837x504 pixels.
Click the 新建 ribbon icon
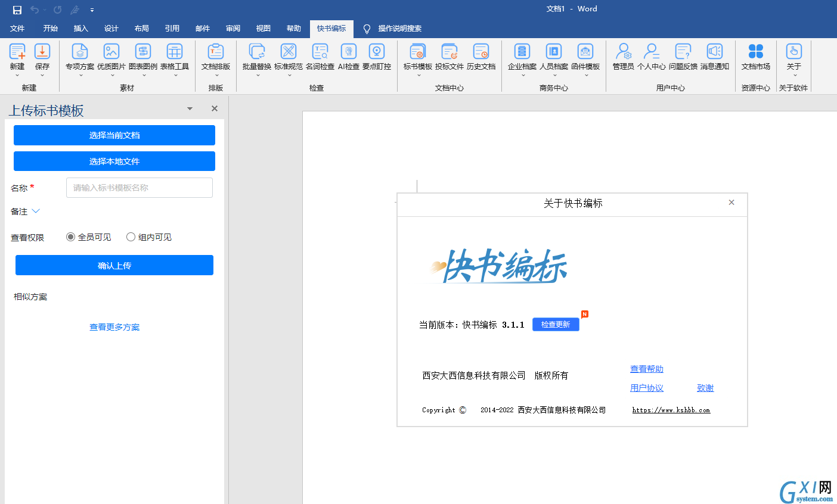click(17, 52)
